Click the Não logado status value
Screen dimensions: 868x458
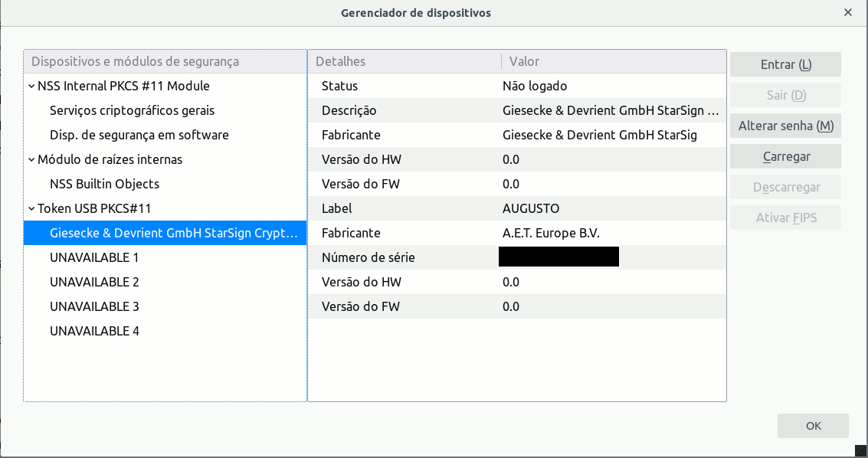point(535,87)
